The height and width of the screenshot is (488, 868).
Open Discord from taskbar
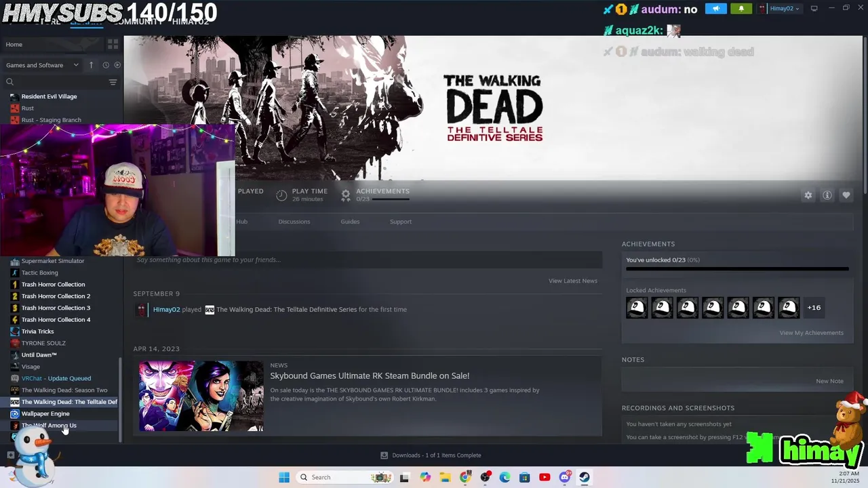[565, 477]
